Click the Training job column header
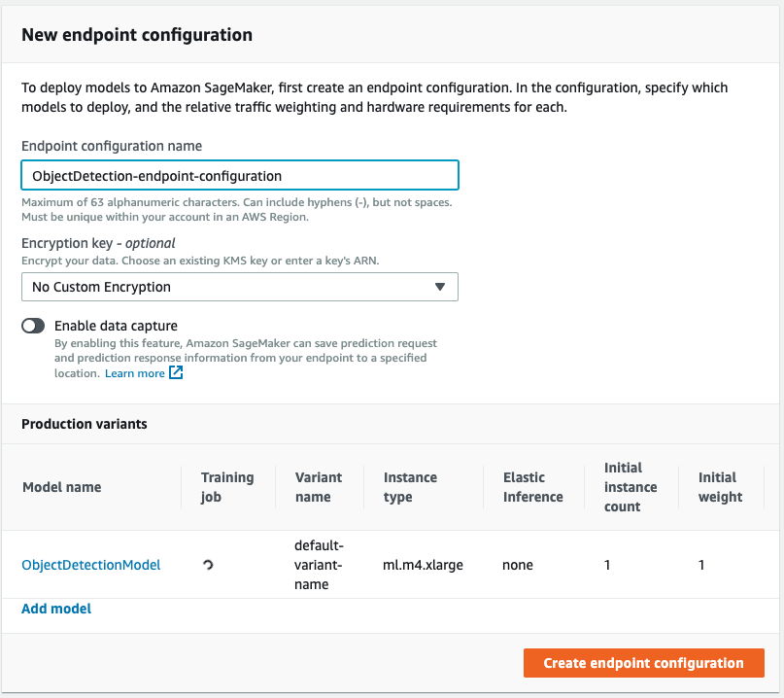784x698 pixels. point(226,487)
